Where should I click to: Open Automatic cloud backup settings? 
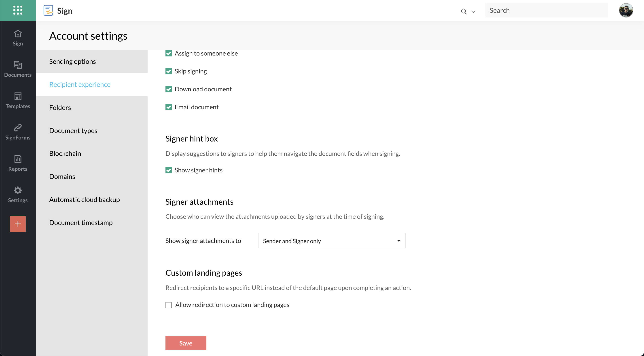coord(85,199)
